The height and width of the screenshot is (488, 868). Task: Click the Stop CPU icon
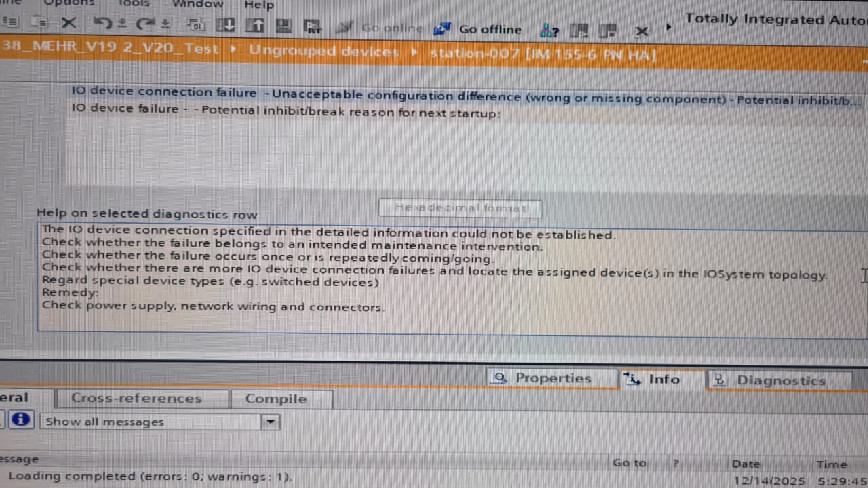click(x=608, y=30)
